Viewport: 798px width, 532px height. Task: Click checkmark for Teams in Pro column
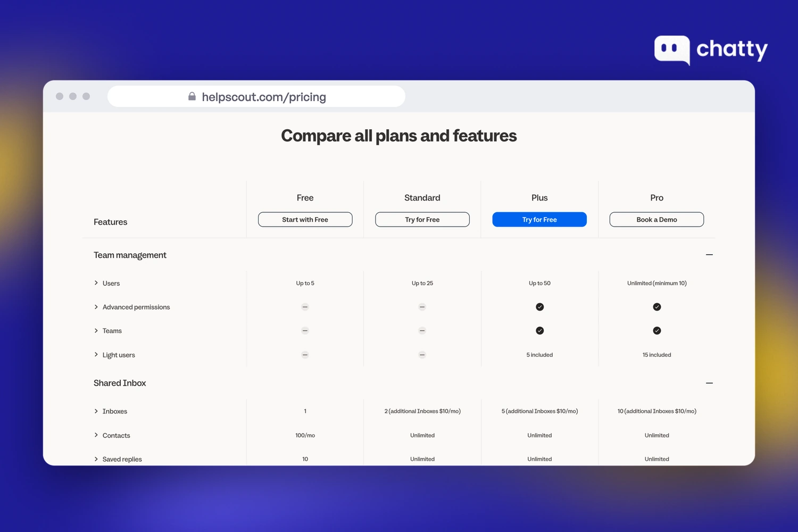click(x=656, y=331)
